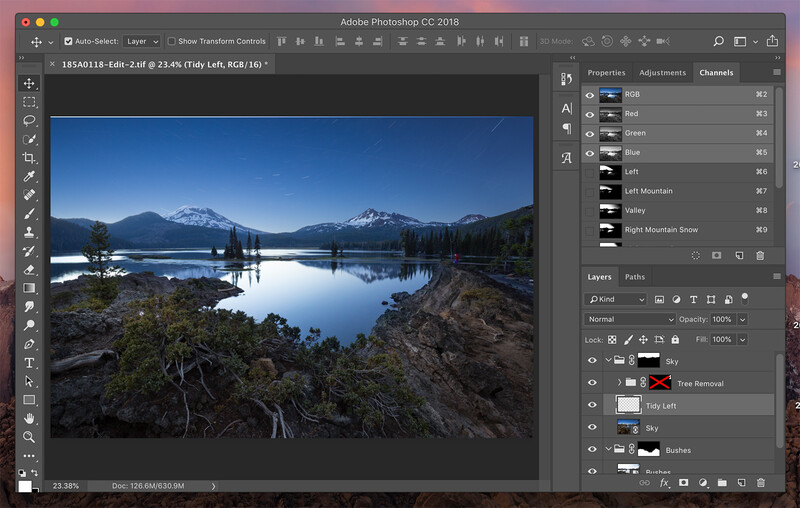Image resolution: width=800 pixels, height=508 pixels.
Task: Toggle visibility of Bushes group
Action: coord(592,449)
